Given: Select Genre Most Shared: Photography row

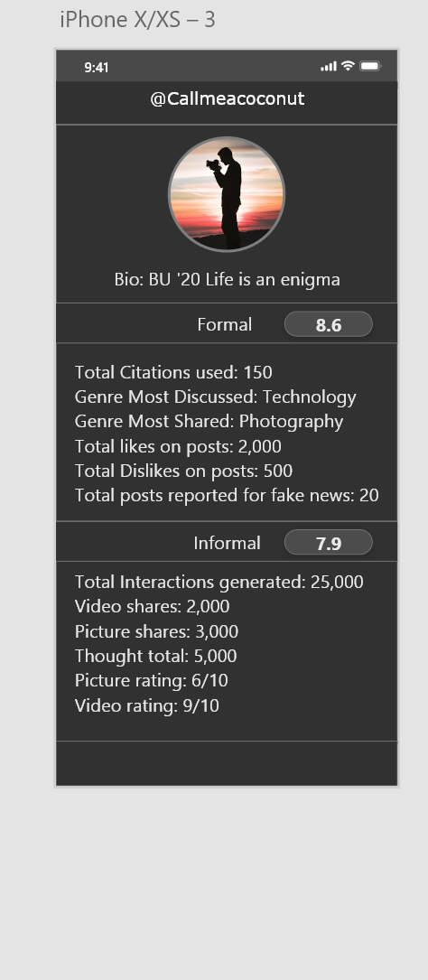Looking at the screenshot, I should (x=209, y=421).
